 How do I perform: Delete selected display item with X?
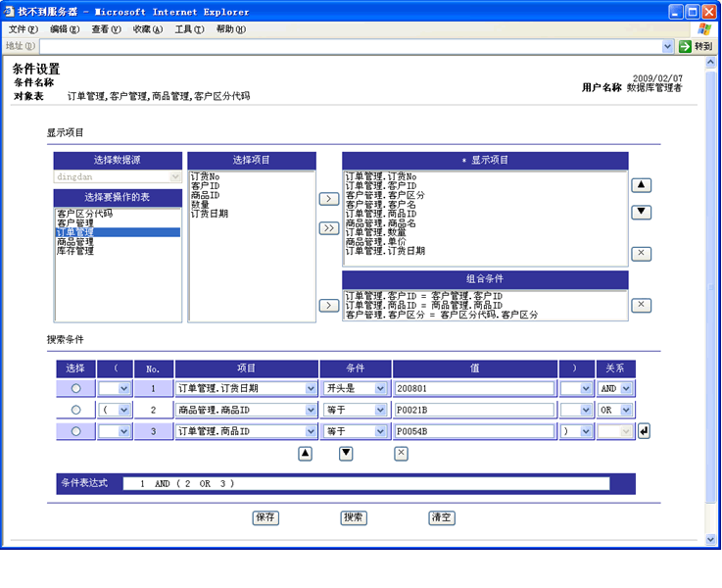(641, 254)
